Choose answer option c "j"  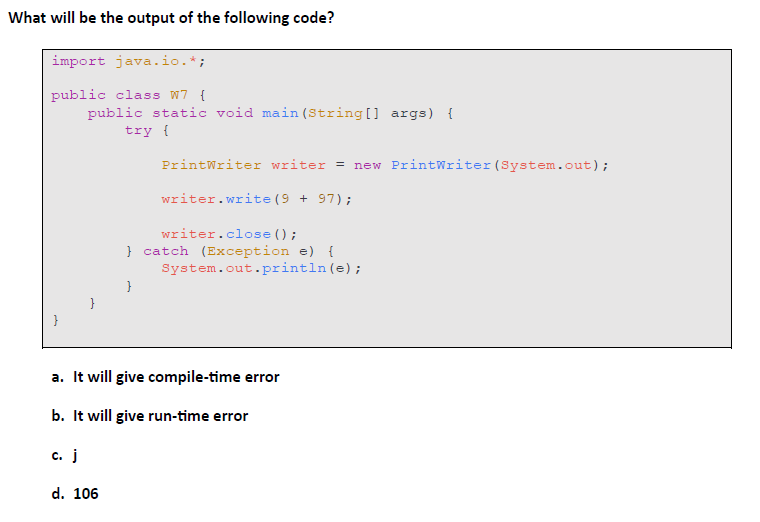(x=75, y=456)
